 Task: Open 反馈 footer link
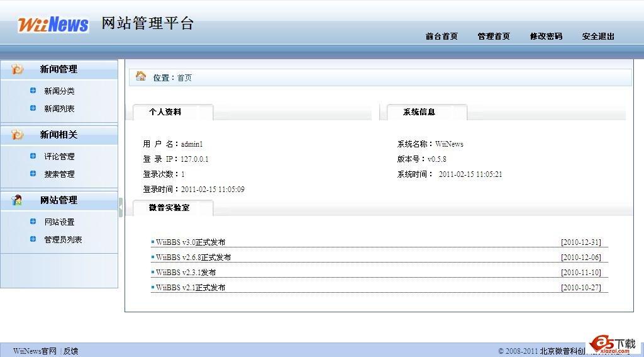[x=70, y=351]
